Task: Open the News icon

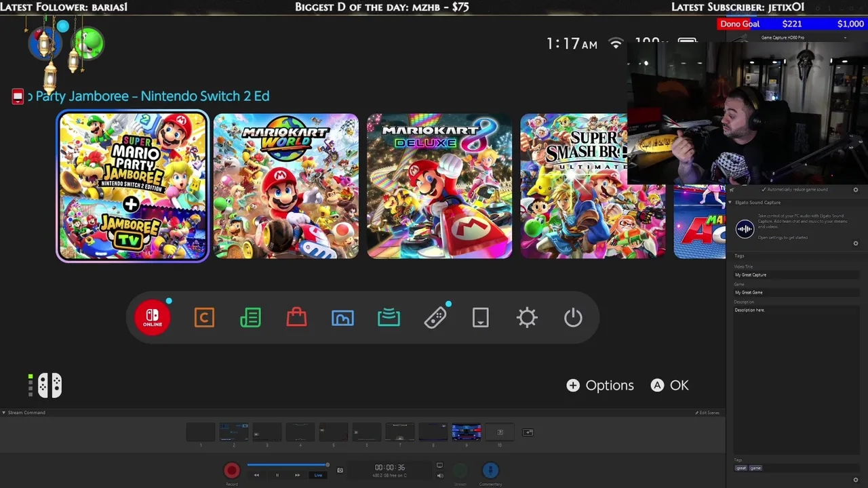Action: coord(250,318)
